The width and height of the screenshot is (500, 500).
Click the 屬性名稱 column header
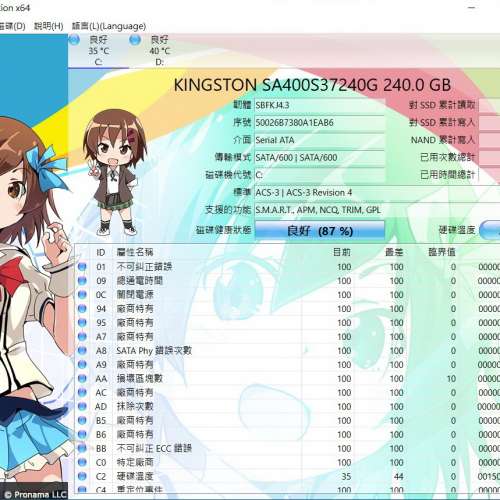(x=135, y=252)
